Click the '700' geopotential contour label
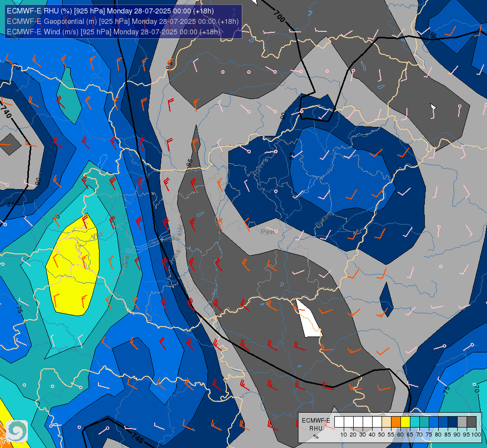 pos(279,16)
